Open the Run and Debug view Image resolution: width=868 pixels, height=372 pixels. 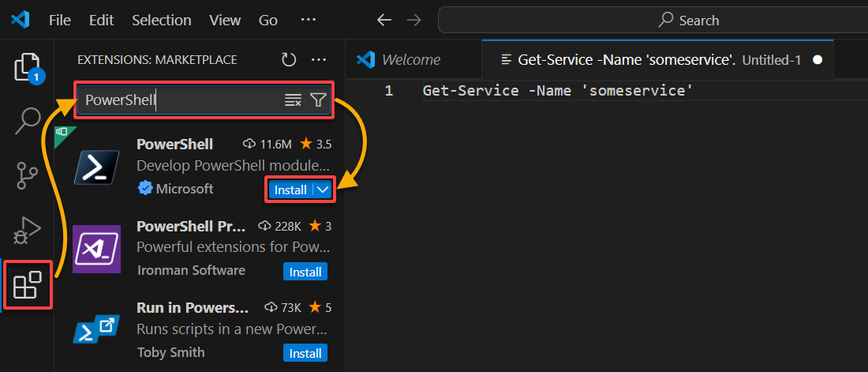pyautogui.click(x=27, y=230)
